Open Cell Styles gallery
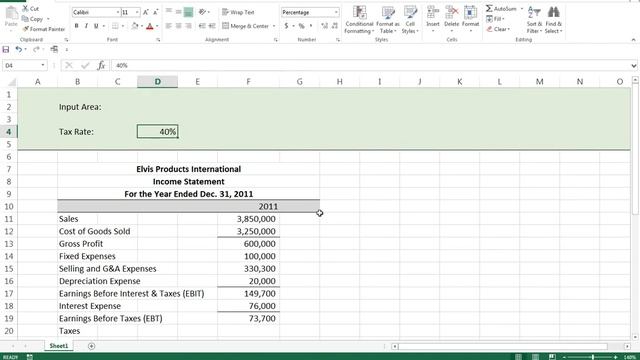Image resolution: width=640 pixels, height=360 pixels. point(410,20)
